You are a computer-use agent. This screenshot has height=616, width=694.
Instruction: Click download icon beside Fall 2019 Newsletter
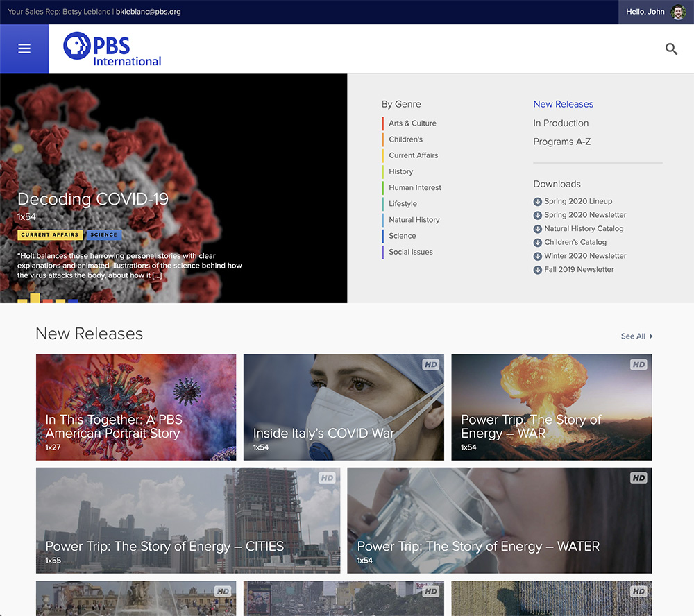click(x=537, y=270)
